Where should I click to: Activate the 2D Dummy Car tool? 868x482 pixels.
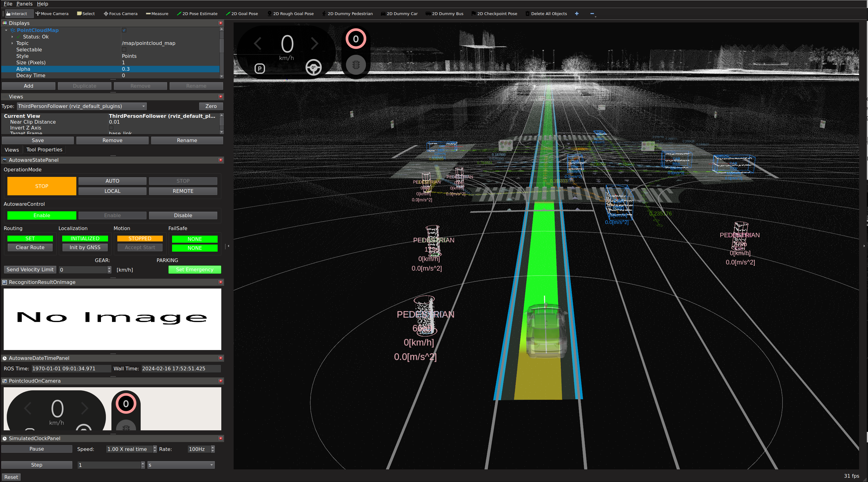click(x=399, y=14)
